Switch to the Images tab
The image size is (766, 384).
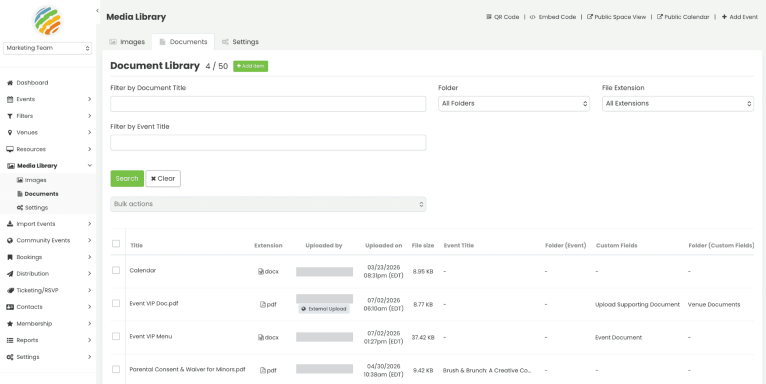(127, 42)
